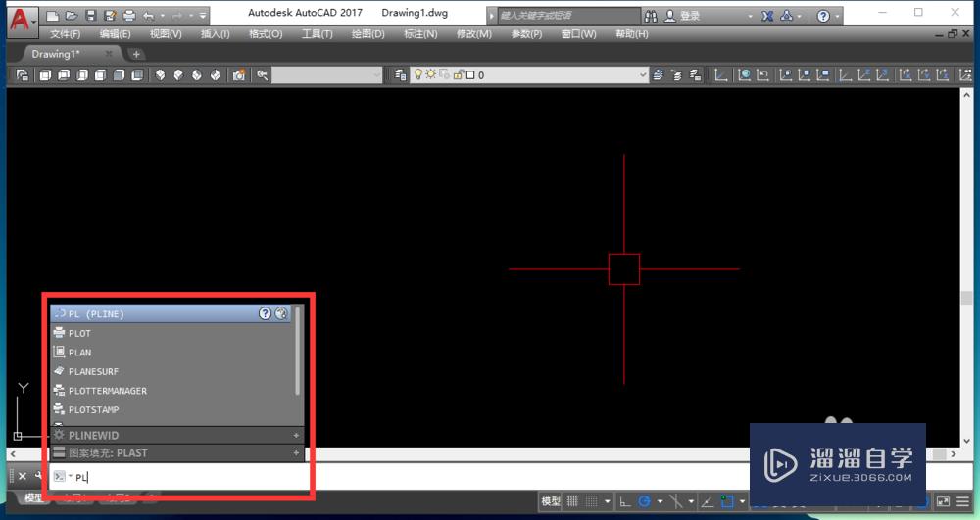The width and height of the screenshot is (980, 520).
Task: Save the drawing with the floppy icon
Action: [90, 16]
